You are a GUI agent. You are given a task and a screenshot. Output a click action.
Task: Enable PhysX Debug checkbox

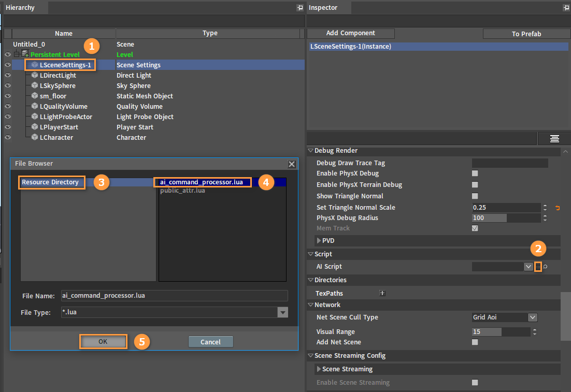(x=475, y=173)
